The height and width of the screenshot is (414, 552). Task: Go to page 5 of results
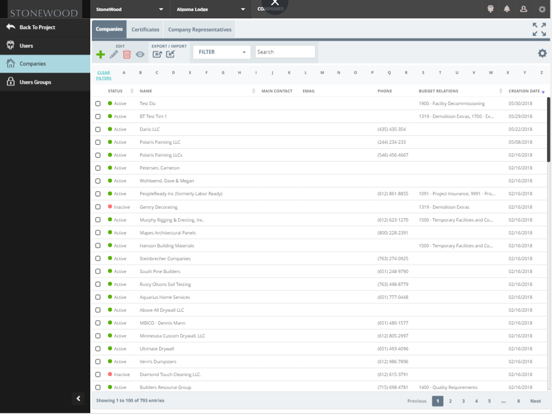[x=489, y=401]
